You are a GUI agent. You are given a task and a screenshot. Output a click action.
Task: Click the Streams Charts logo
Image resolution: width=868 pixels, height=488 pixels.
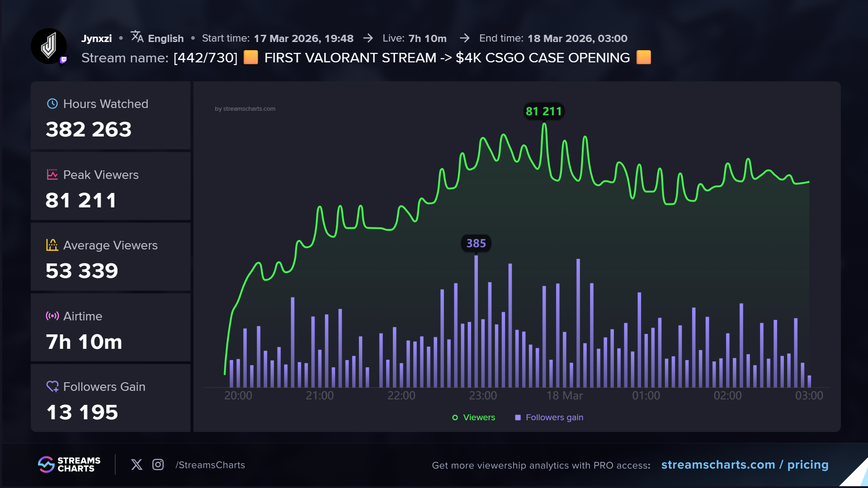point(69,465)
